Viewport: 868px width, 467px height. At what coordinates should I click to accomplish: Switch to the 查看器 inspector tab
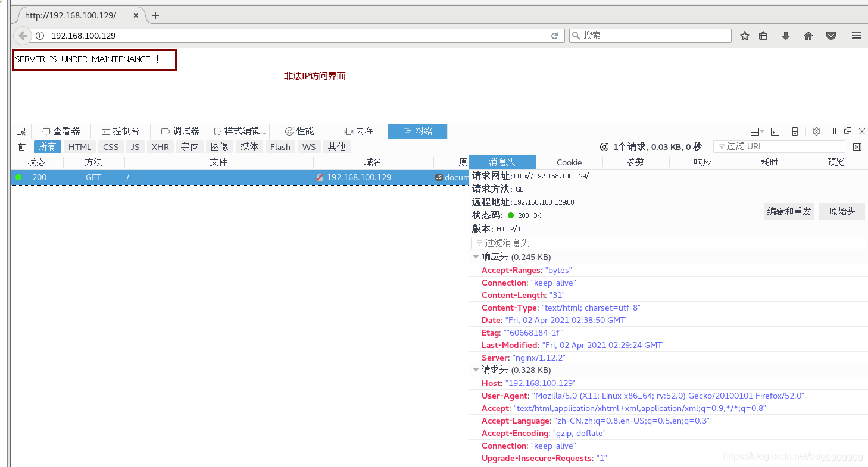click(61, 131)
